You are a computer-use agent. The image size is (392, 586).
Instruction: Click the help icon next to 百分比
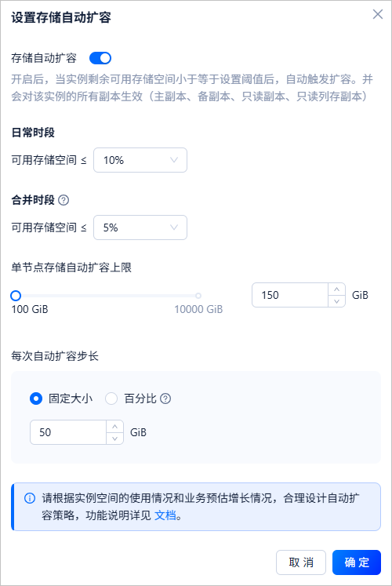click(x=165, y=399)
